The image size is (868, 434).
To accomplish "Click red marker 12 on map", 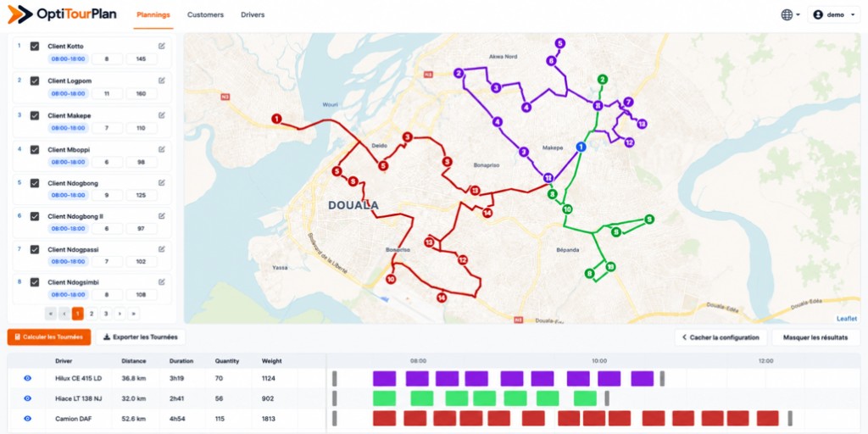I will [462, 259].
